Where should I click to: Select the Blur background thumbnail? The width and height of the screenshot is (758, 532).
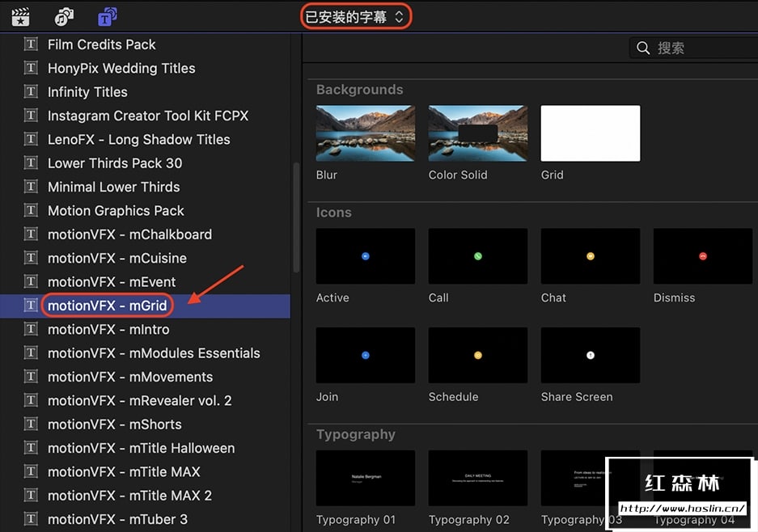[x=366, y=133]
